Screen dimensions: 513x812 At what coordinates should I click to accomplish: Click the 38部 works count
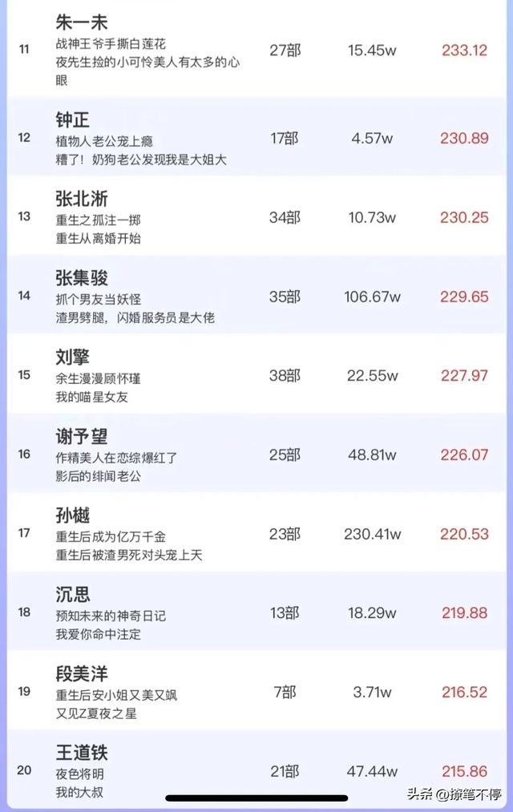click(285, 376)
